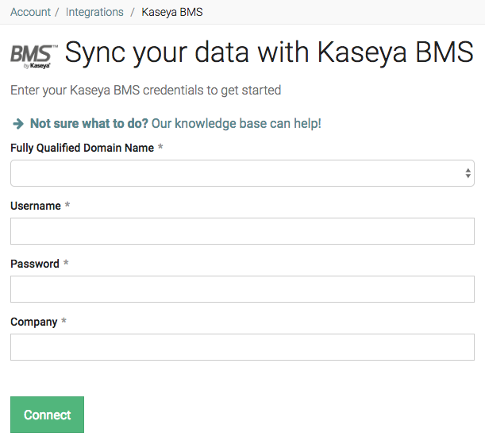Select the Company text box
The width and height of the screenshot is (485, 448).
point(242,347)
